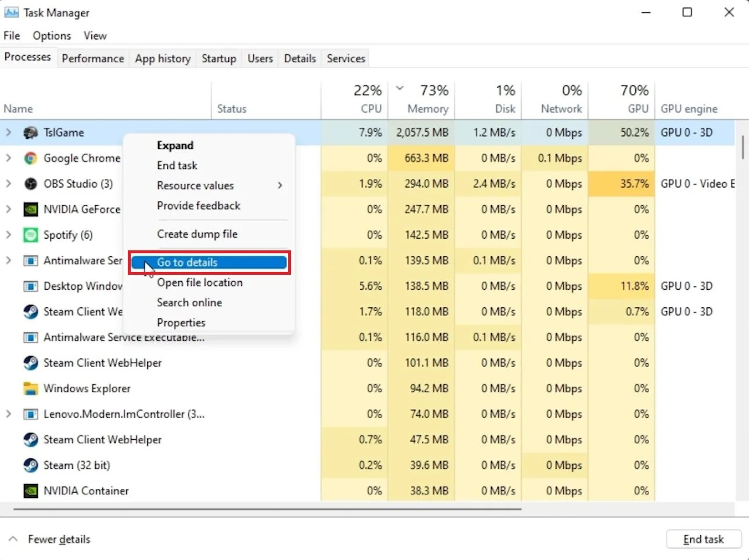
Task: Sort by the CPU column header
Action: [x=354, y=100]
